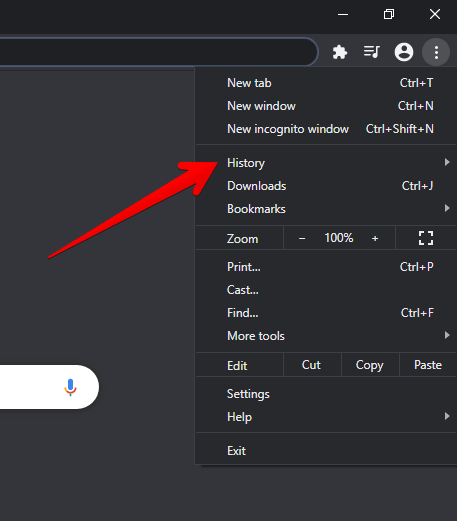
Task: Expand the History submenu
Action: [325, 163]
